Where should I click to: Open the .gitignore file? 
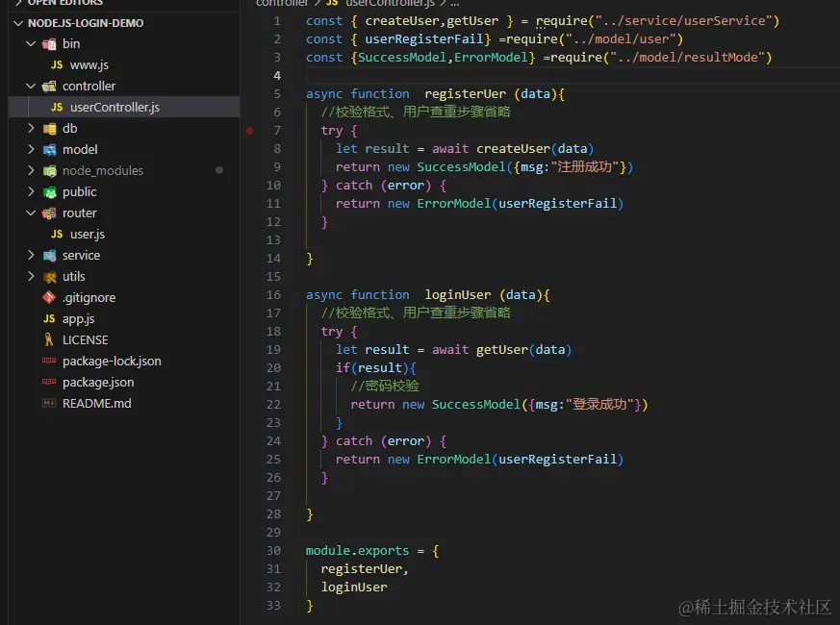tap(89, 297)
